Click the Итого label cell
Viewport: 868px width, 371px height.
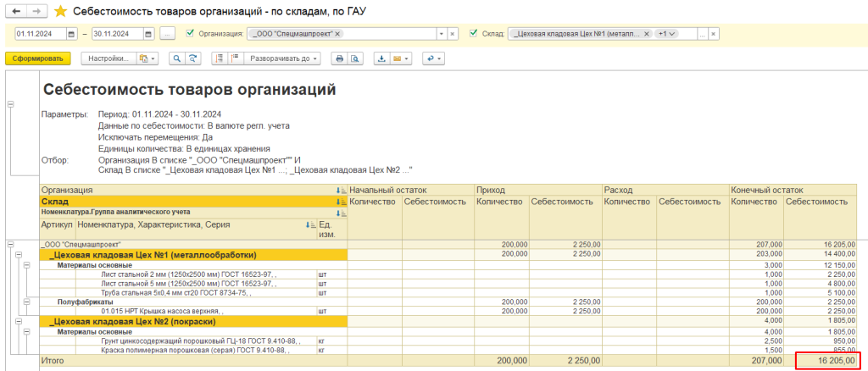coord(194,361)
